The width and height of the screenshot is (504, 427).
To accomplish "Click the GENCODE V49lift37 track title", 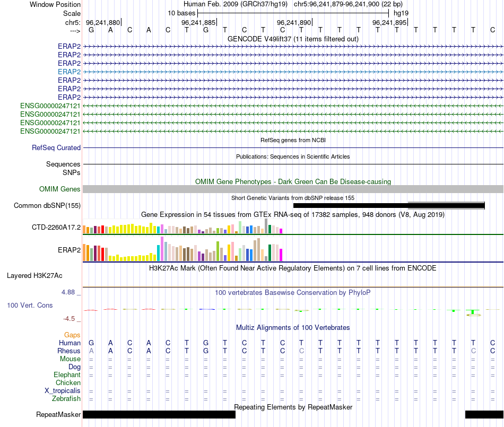I will click(x=293, y=39).
